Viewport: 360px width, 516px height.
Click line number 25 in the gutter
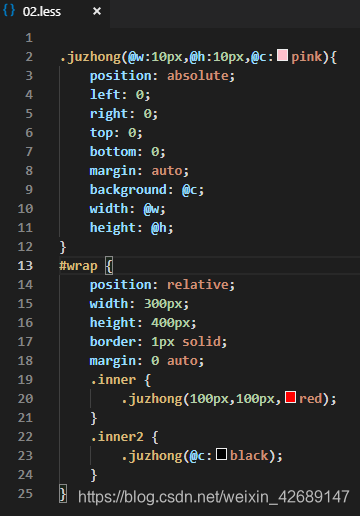coord(25,494)
